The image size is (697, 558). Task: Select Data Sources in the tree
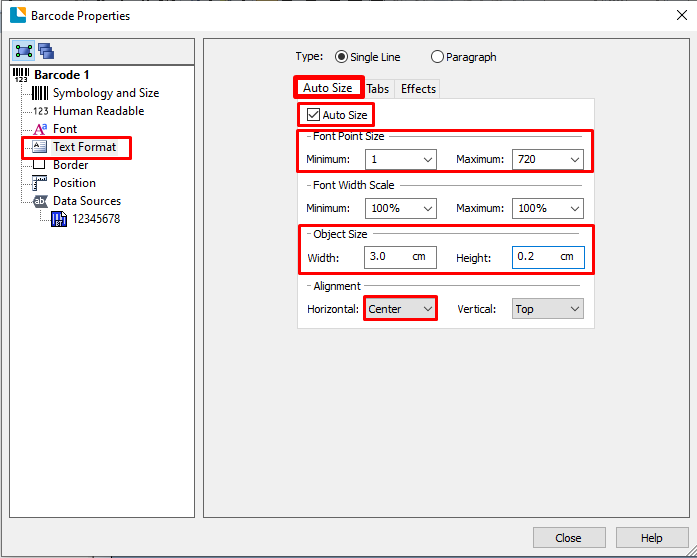(x=87, y=201)
